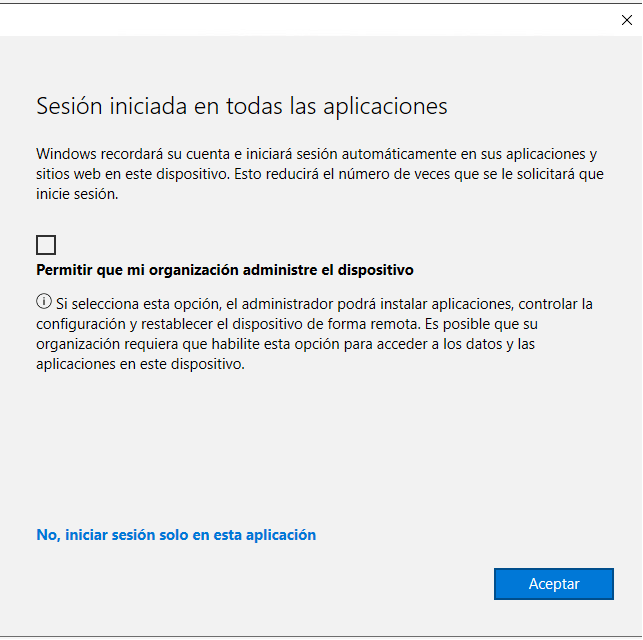Choose 'No, iniciar sesión solo en esta aplicación'
This screenshot has width=643, height=640.
tap(176, 535)
